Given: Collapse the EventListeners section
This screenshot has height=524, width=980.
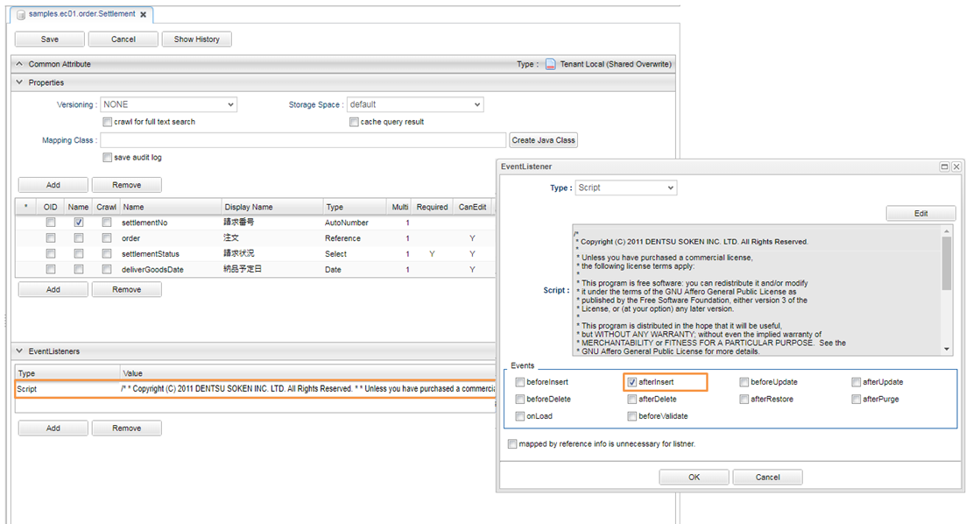Looking at the screenshot, I should (x=19, y=351).
